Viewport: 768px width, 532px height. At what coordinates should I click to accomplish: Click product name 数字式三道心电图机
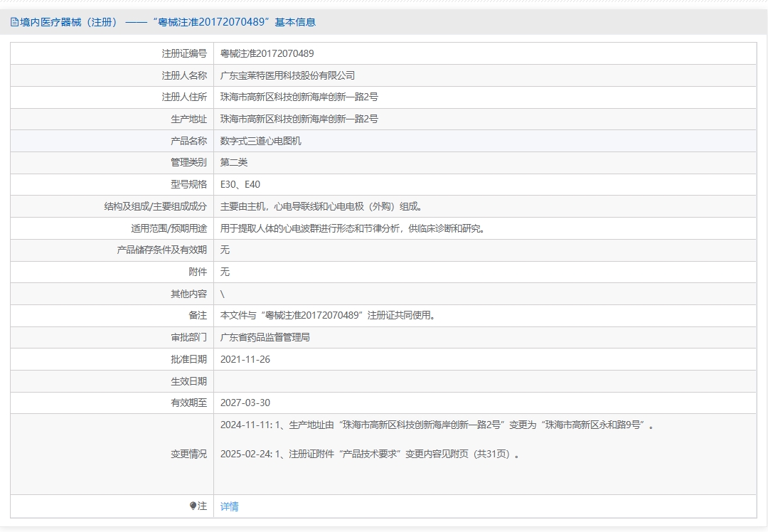pos(260,141)
